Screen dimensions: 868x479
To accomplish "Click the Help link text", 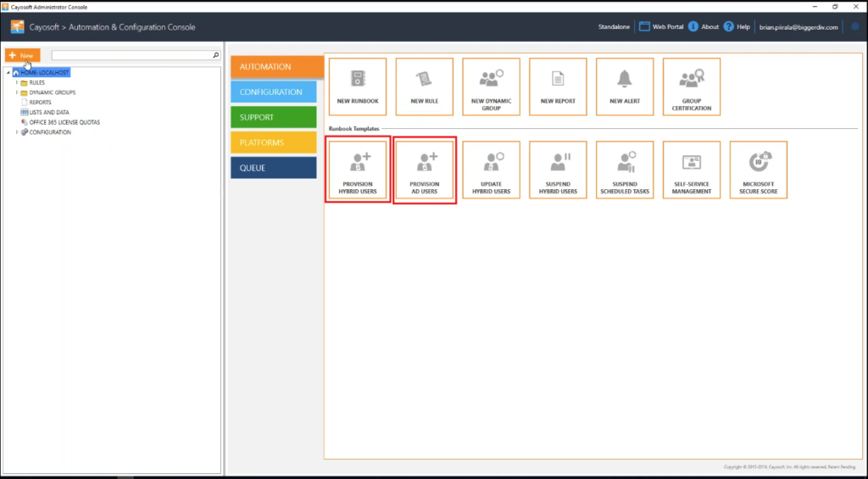I will click(x=743, y=26).
